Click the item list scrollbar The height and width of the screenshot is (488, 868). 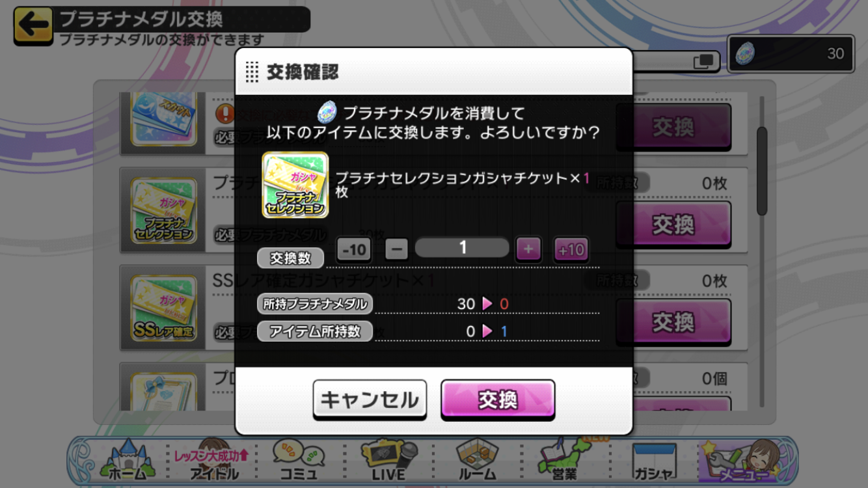pyautogui.click(x=762, y=170)
